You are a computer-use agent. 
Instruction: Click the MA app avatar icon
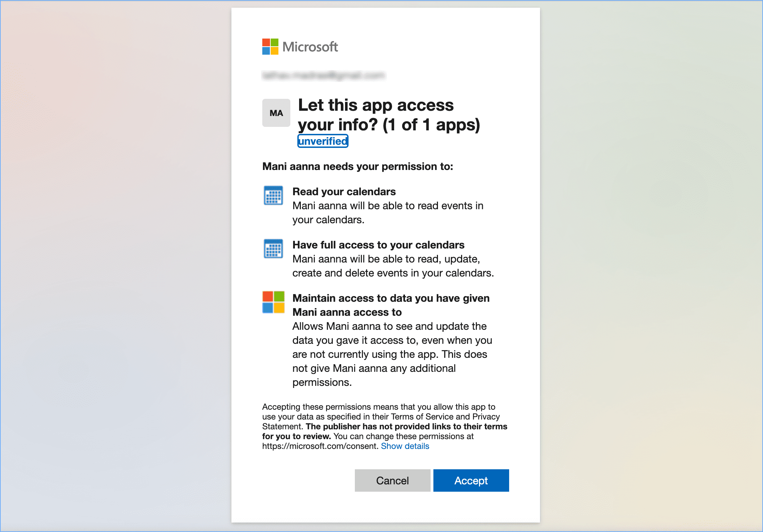pos(276,113)
